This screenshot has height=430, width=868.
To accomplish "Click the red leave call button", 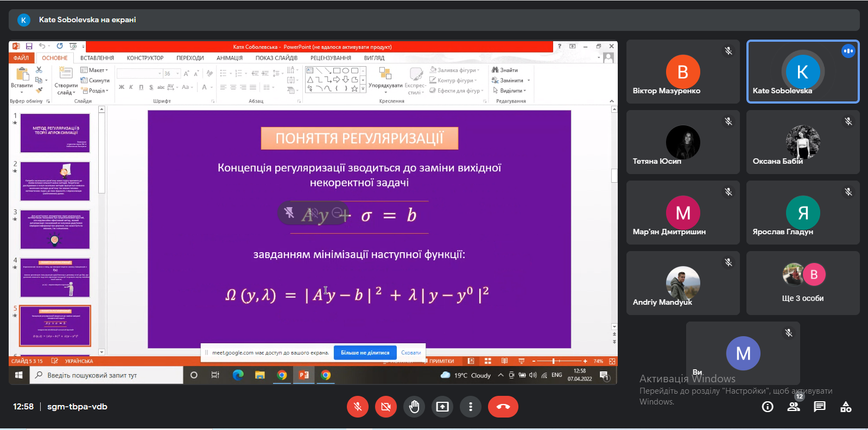I will 503,407.
